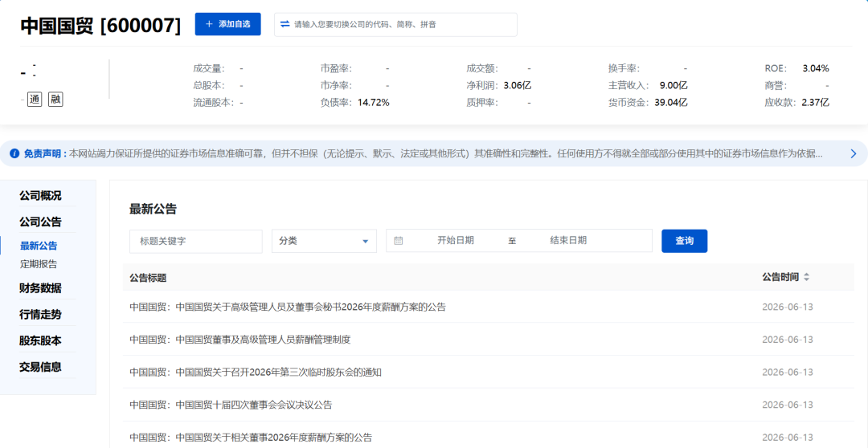The height and width of the screenshot is (448, 868).
Task: Open announcement on 高级管理人员及董事会秘书2026年度薪酬方案
Action: point(288,307)
